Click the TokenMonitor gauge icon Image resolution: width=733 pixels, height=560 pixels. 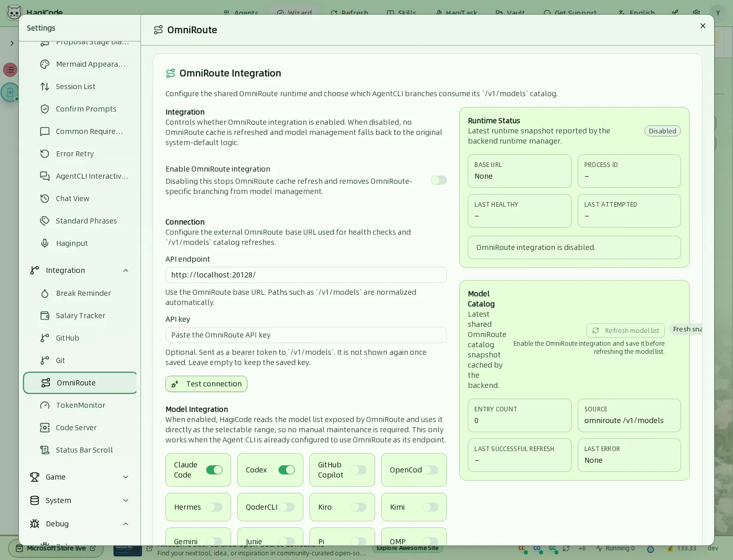45,405
